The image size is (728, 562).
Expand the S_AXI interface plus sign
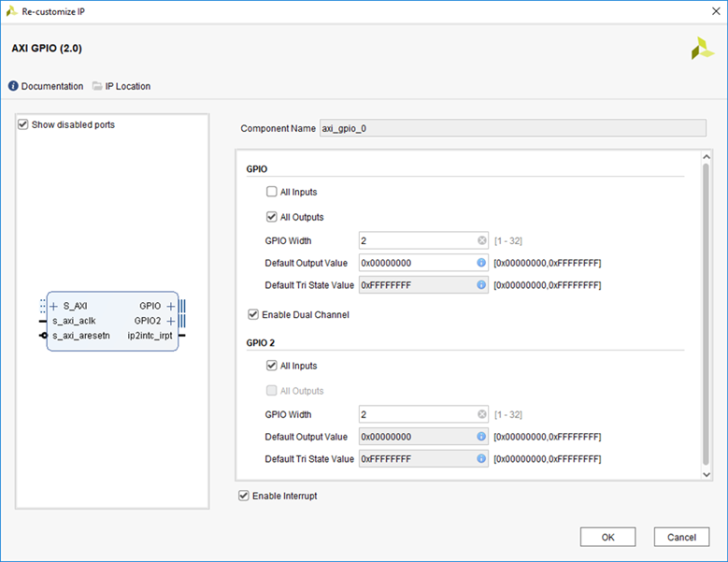click(x=54, y=306)
